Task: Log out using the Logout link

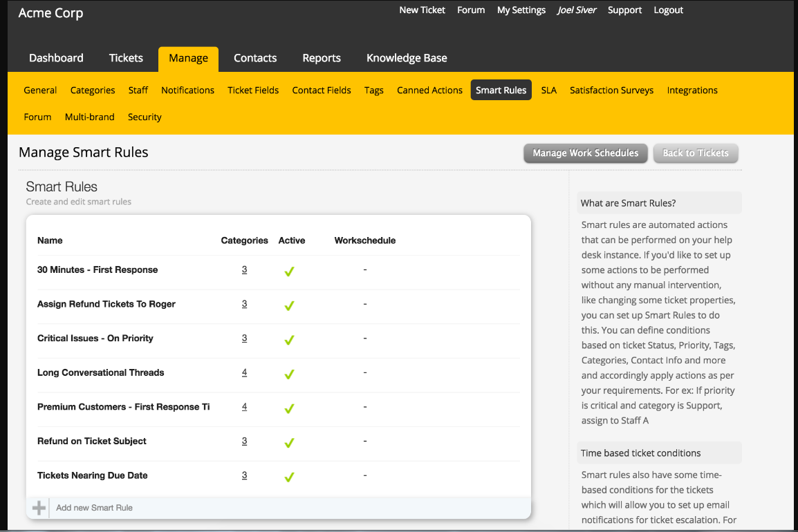Action: tap(668, 10)
